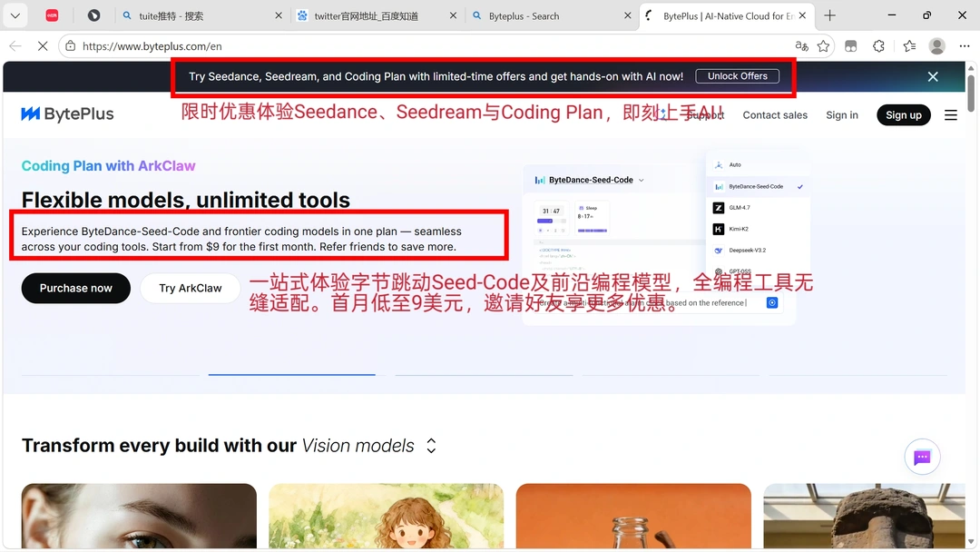This screenshot has height=552, width=980.
Task: Click the Purchase now button
Action: point(75,288)
